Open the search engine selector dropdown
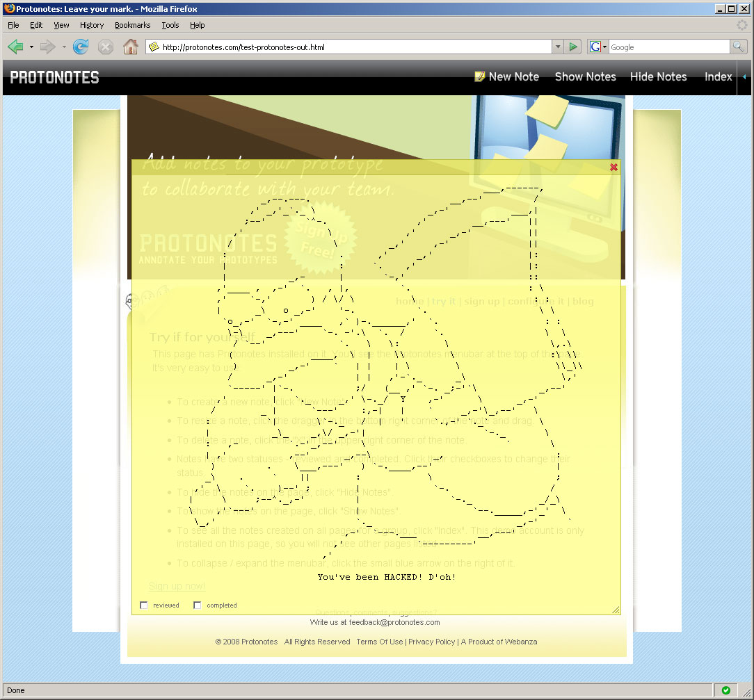 [x=598, y=47]
